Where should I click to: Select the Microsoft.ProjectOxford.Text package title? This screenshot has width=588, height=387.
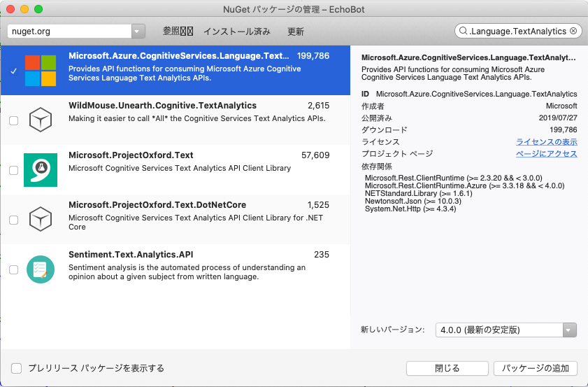pyautogui.click(x=131, y=155)
